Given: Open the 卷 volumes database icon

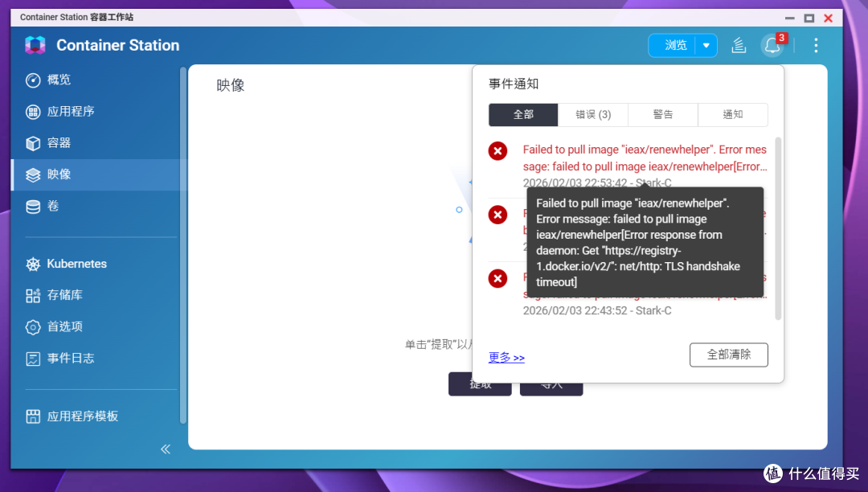Looking at the screenshot, I should (x=33, y=207).
